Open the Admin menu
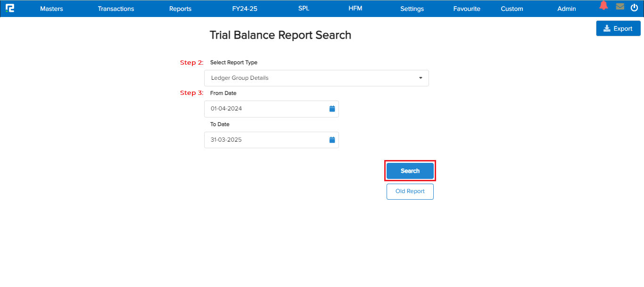644x287 pixels. pos(566,8)
